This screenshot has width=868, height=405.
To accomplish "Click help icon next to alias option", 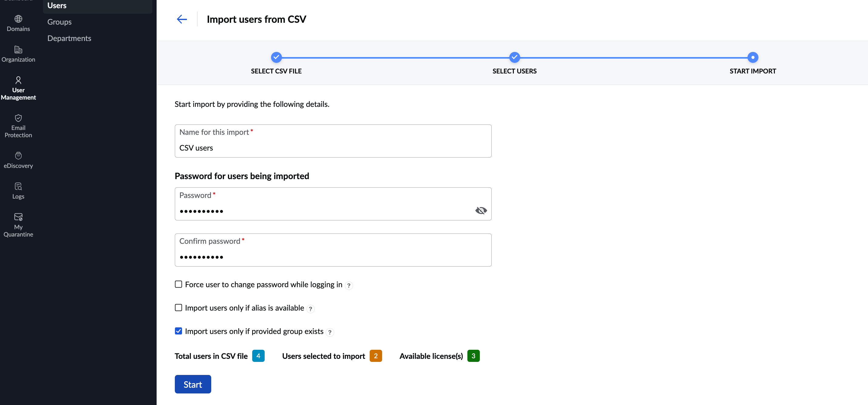I will coord(310,309).
